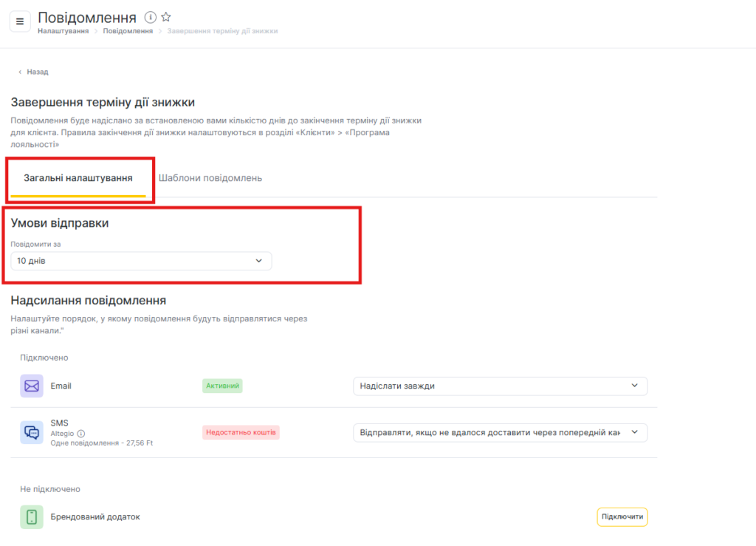
Task: Open the Шаблони повідомлень tab
Action: click(x=210, y=178)
